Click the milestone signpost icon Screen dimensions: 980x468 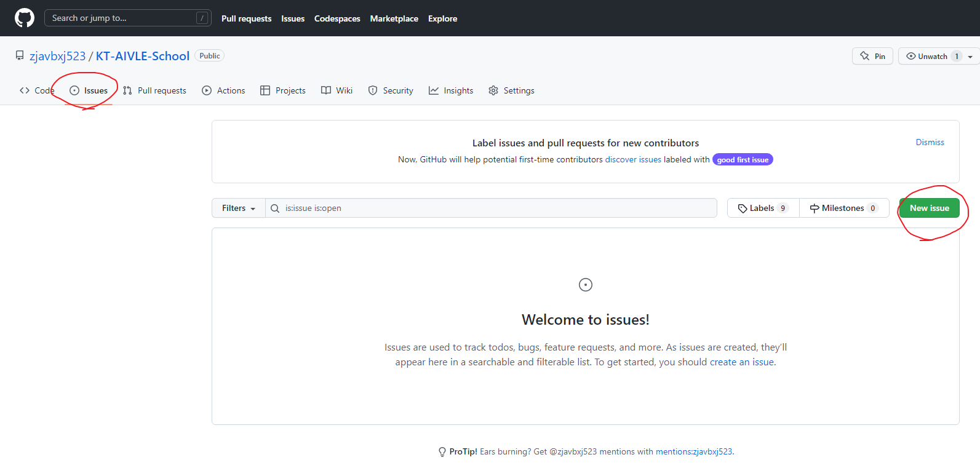pos(815,208)
